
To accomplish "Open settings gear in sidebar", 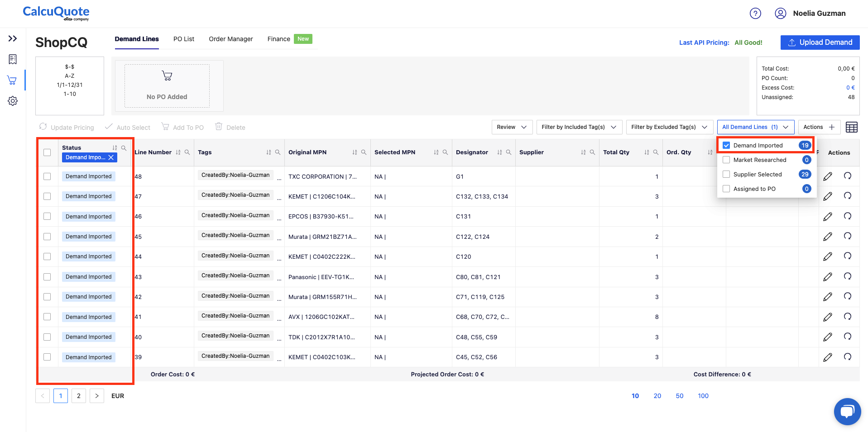I will pos(13,101).
